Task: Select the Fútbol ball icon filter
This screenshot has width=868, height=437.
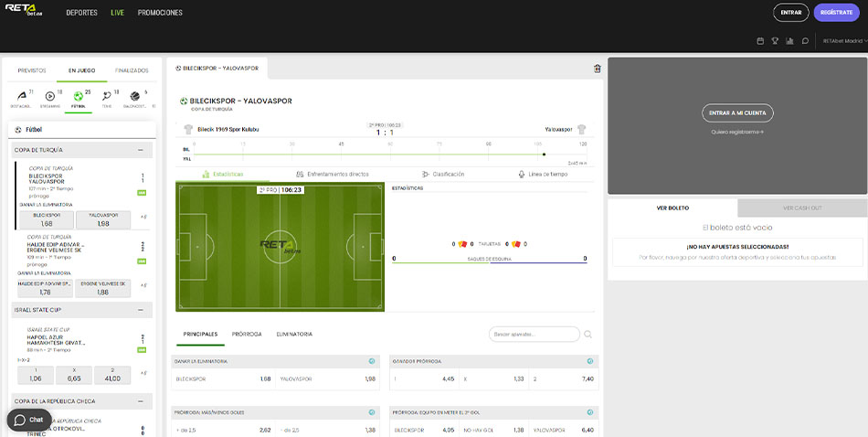Action: 78,97
